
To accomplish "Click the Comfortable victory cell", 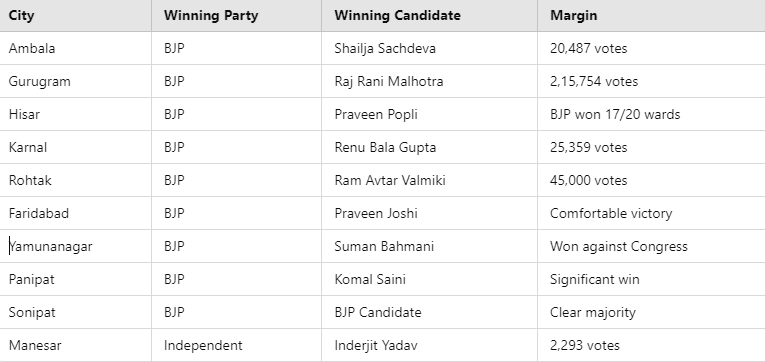I will pyautogui.click(x=651, y=213).
